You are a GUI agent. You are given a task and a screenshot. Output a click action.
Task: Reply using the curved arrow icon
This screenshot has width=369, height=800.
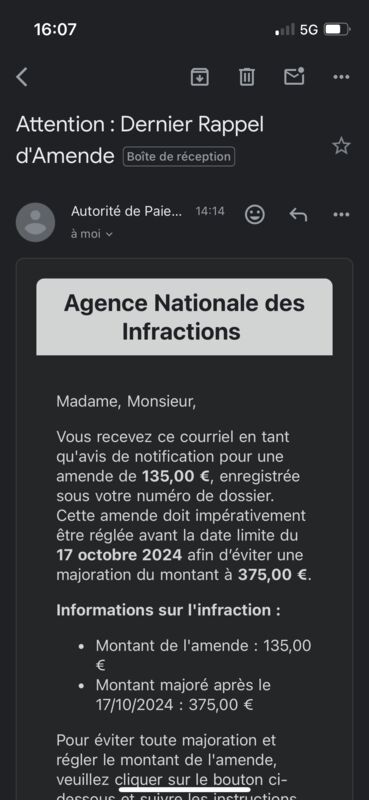pos(298,215)
